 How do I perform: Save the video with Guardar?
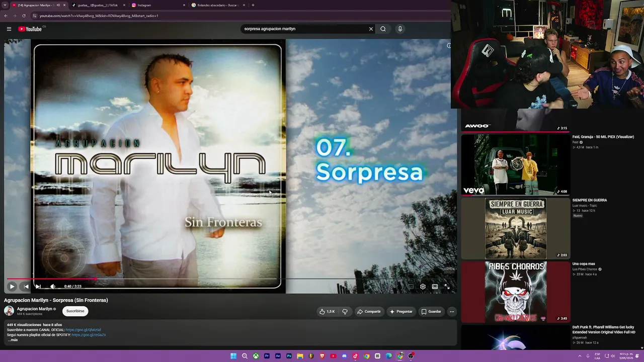pos(431,312)
